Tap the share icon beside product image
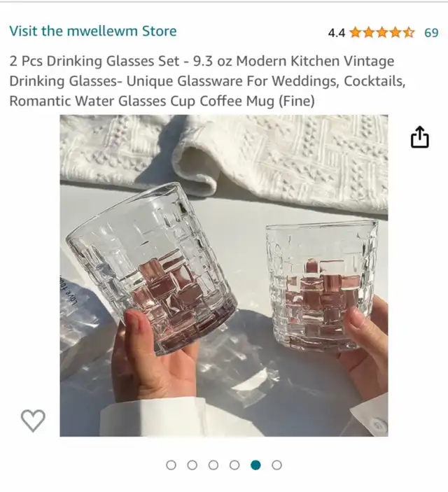Screen dimensions: 448x492 tap(419, 136)
